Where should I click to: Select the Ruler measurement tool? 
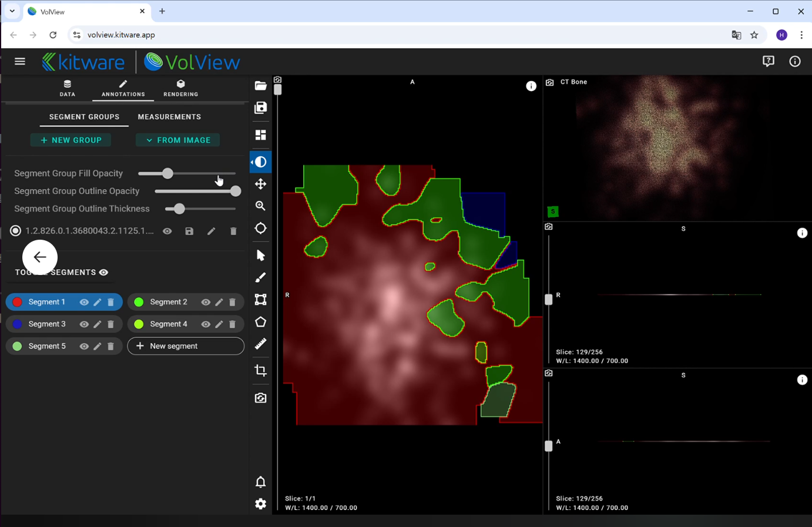click(260, 344)
